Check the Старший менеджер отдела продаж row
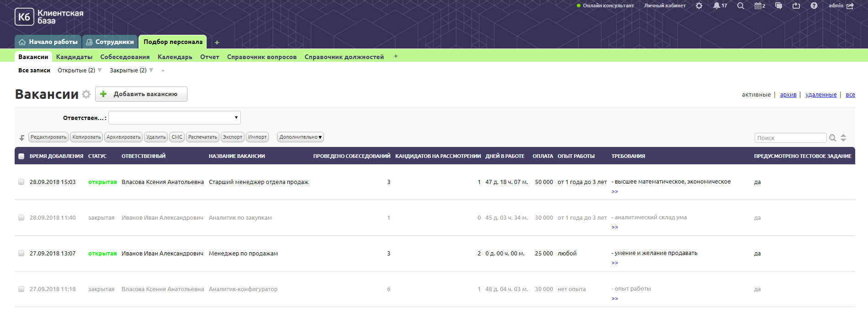868x314 pixels. [21, 182]
